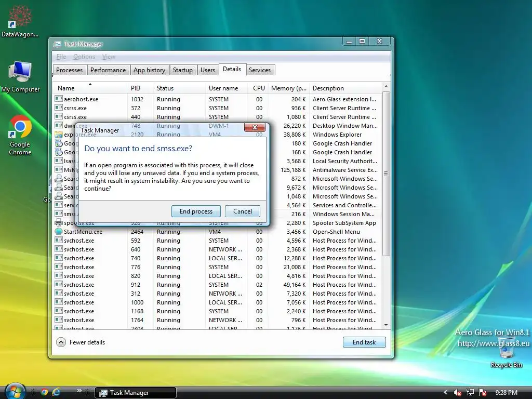Open the Start orb
532x399 pixels.
click(x=15, y=392)
